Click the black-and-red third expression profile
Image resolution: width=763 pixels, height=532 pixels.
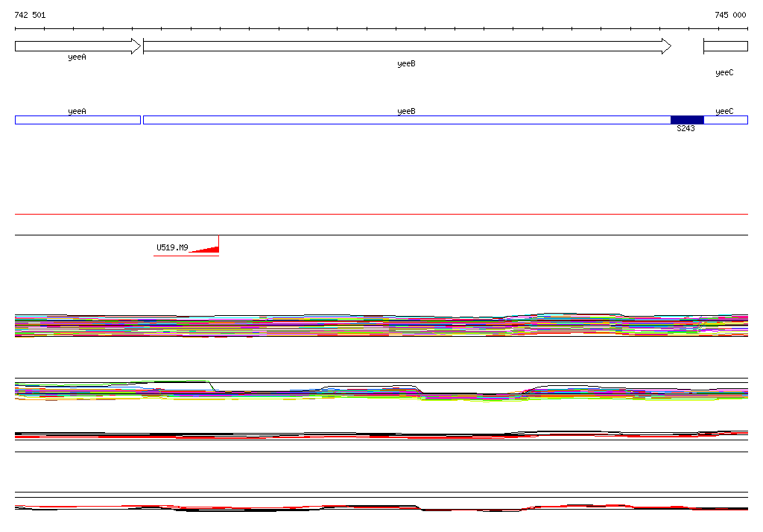pyautogui.click(x=381, y=434)
